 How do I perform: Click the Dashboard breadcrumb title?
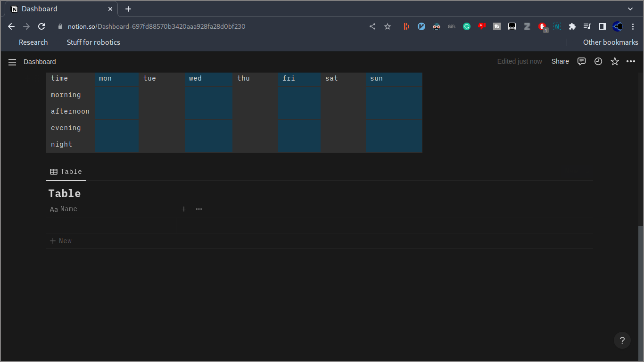(40, 62)
